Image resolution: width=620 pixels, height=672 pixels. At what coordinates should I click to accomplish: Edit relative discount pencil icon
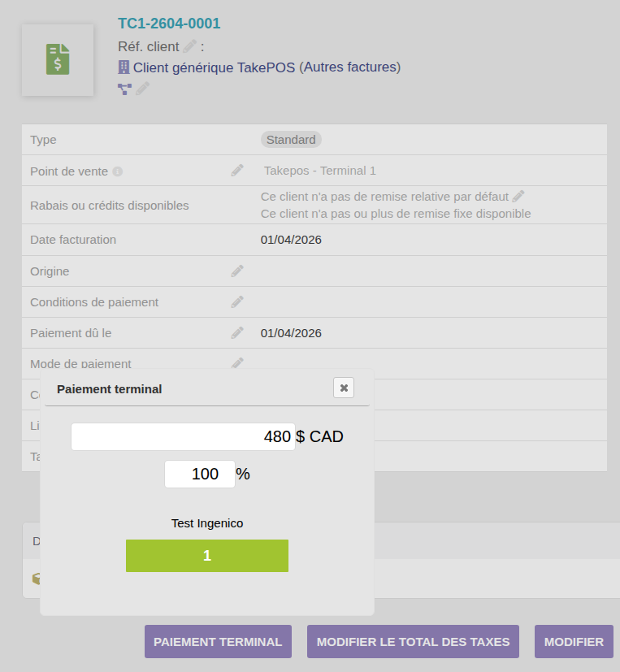(518, 197)
